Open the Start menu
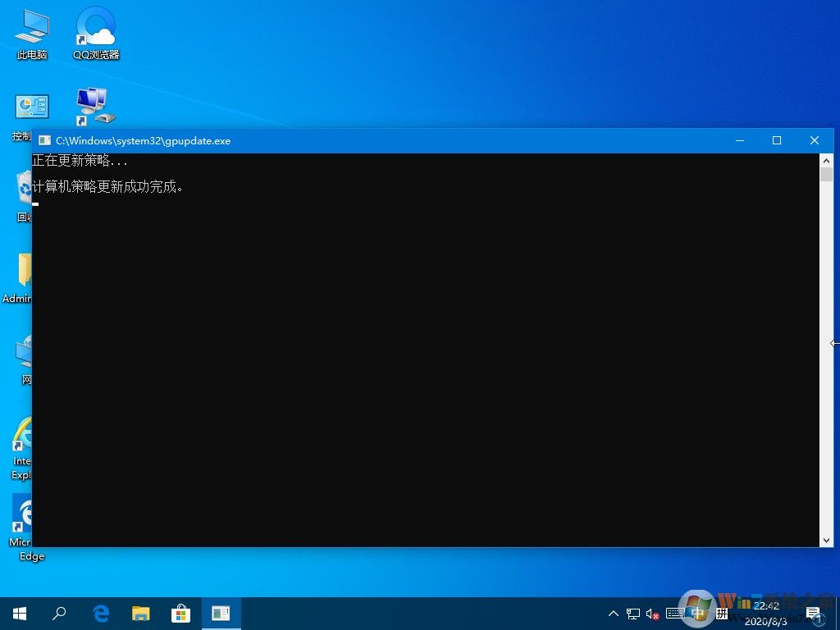The height and width of the screenshot is (630, 840). click(x=19, y=613)
